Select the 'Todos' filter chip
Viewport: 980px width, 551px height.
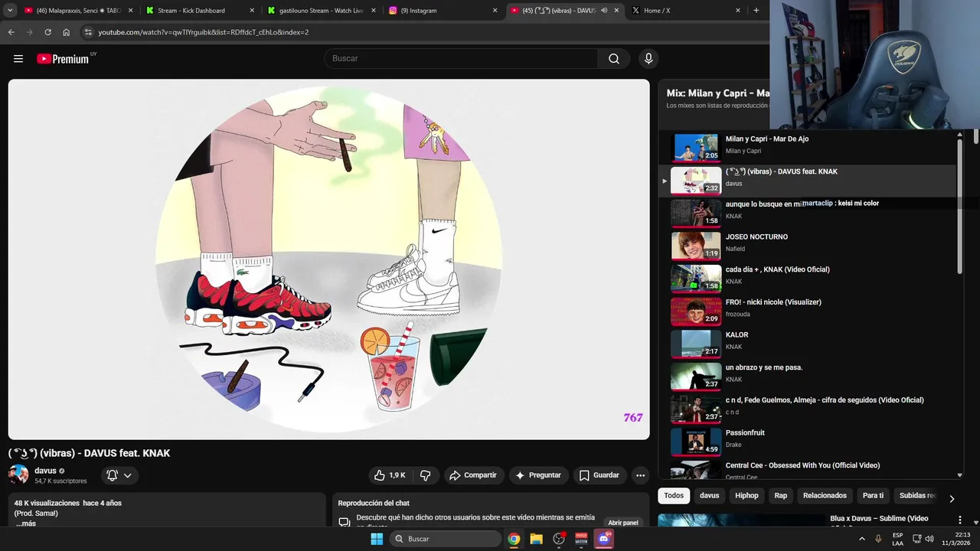pyautogui.click(x=674, y=496)
